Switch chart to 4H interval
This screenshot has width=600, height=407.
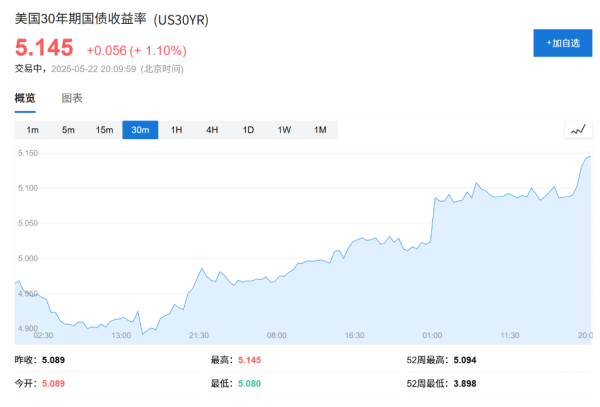point(212,130)
